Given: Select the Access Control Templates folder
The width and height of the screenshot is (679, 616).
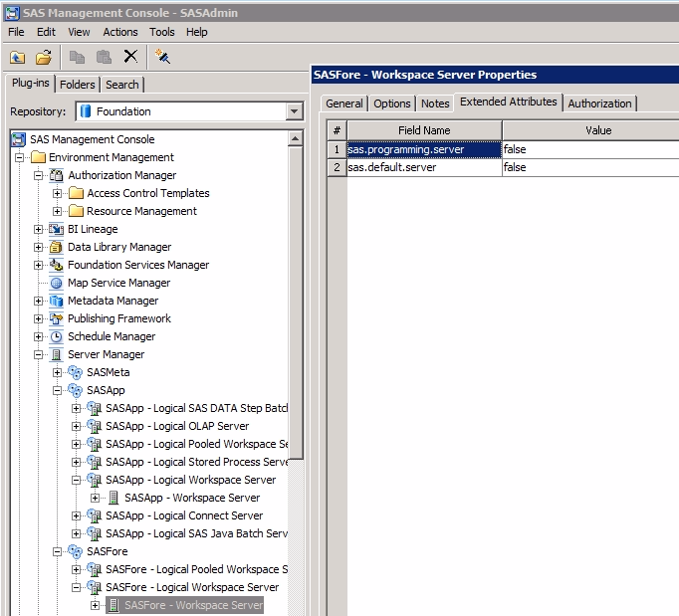Looking at the screenshot, I should click(147, 193).
